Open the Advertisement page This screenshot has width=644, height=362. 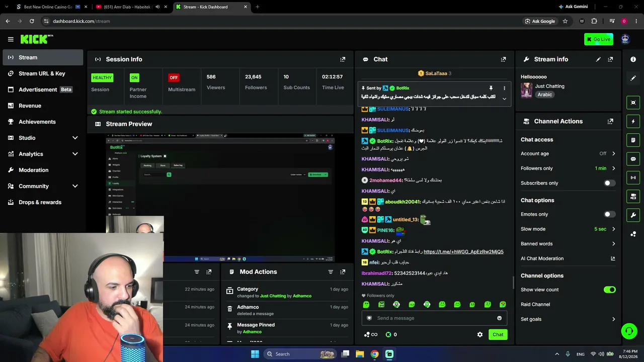click(x=43, y=89)
